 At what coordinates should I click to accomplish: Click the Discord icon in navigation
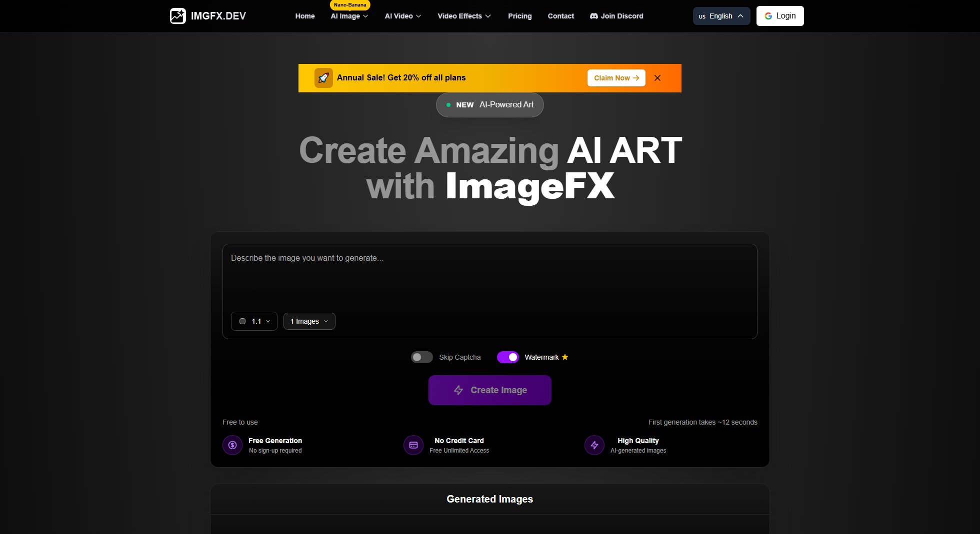click(594, 16)
